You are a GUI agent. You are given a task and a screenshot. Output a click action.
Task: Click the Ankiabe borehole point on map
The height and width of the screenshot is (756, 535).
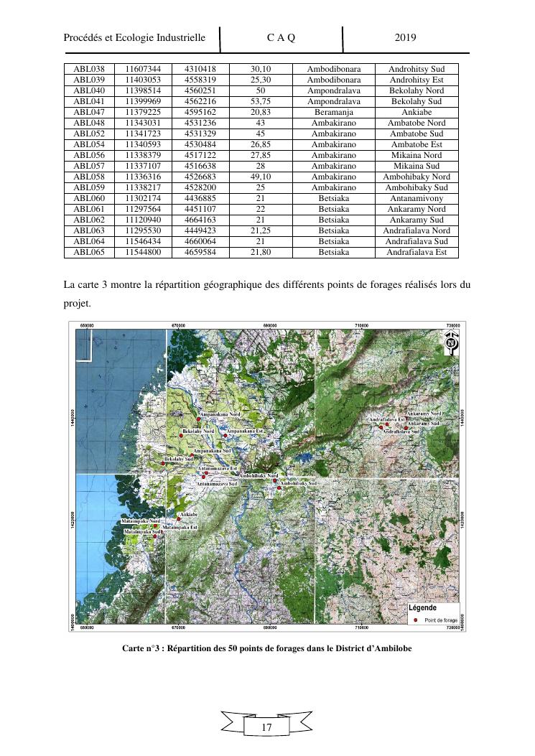pyautogui.click(x=177, y=519)
